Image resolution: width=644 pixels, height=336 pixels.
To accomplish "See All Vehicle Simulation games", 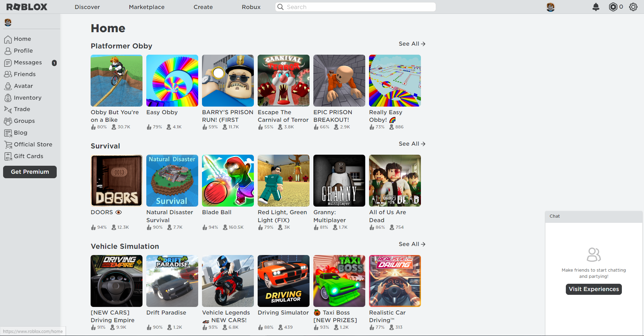I will coord(412,244).
